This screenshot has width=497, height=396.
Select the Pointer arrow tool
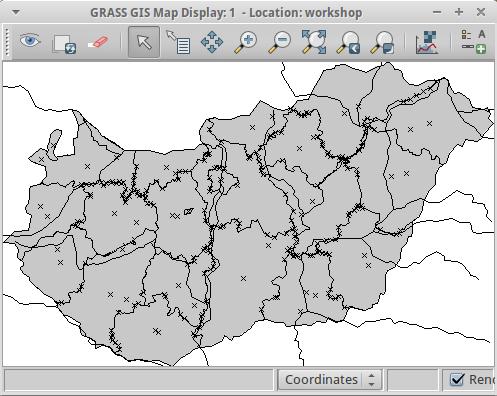tap(144, 42)
